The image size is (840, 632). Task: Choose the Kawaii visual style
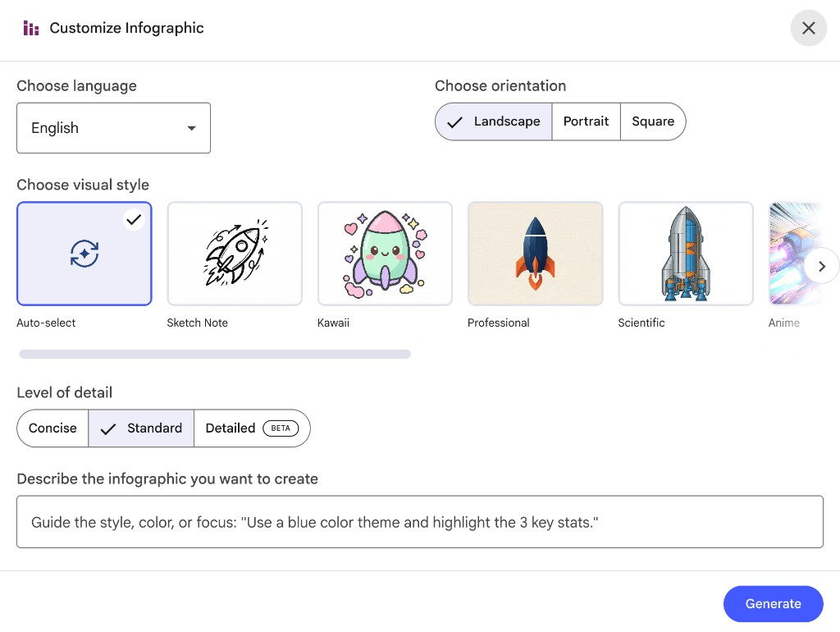click(x=385, y=254)
